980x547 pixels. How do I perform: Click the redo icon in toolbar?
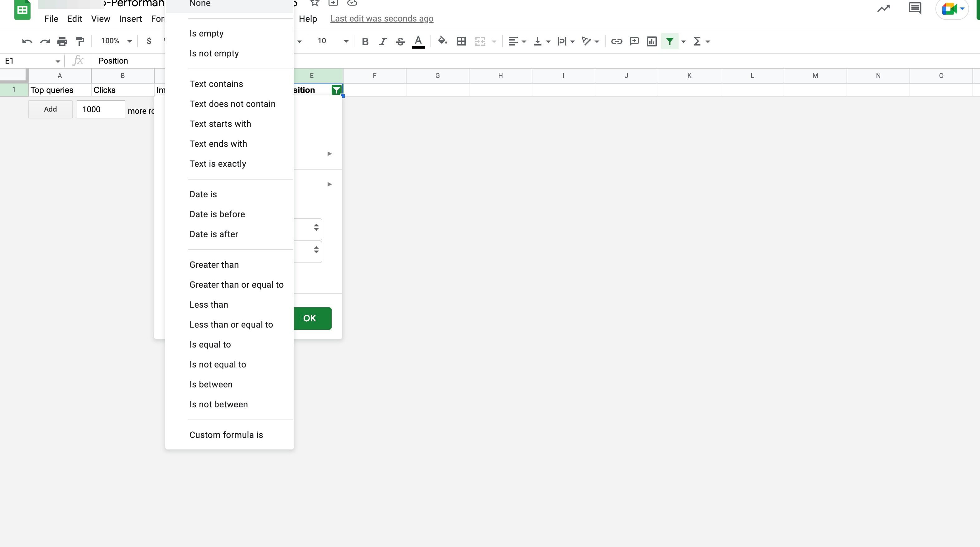[45, 41]
